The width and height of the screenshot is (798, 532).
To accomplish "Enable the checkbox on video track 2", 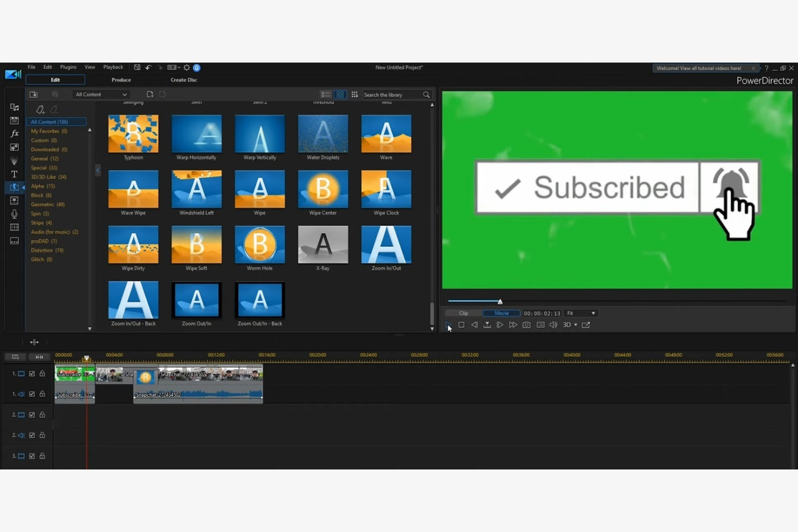I will (32, 414).
